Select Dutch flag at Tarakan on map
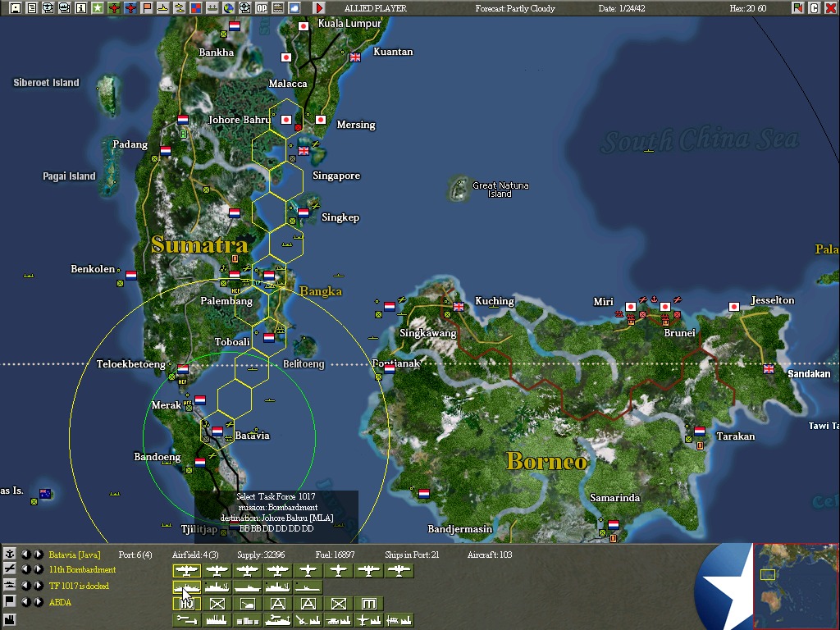Screen dimensions: 840x630 700,431
